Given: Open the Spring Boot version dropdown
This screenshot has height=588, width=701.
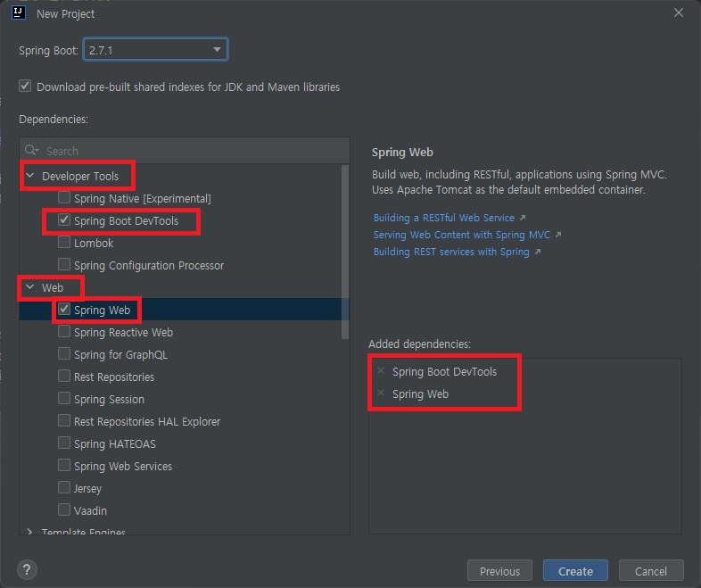Looking at the screenshot, I should pos(155,50).
